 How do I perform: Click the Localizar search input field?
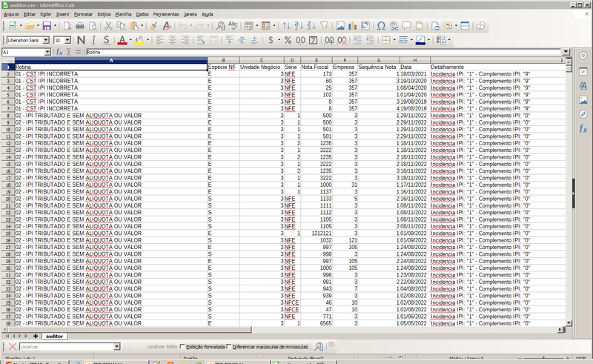coord(67,347)
